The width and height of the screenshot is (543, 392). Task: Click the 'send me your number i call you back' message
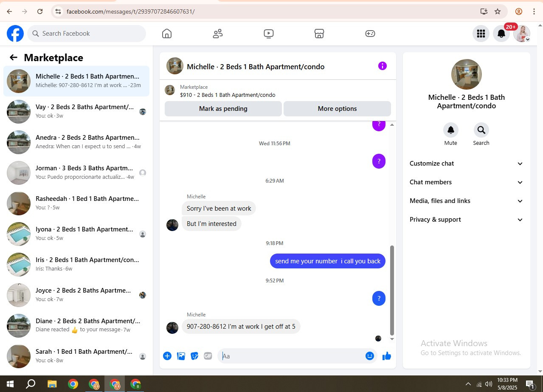coord(328,261)
